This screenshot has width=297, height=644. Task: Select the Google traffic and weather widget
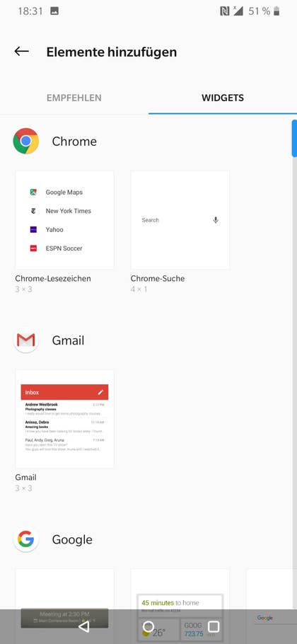(x=180, y=606)
